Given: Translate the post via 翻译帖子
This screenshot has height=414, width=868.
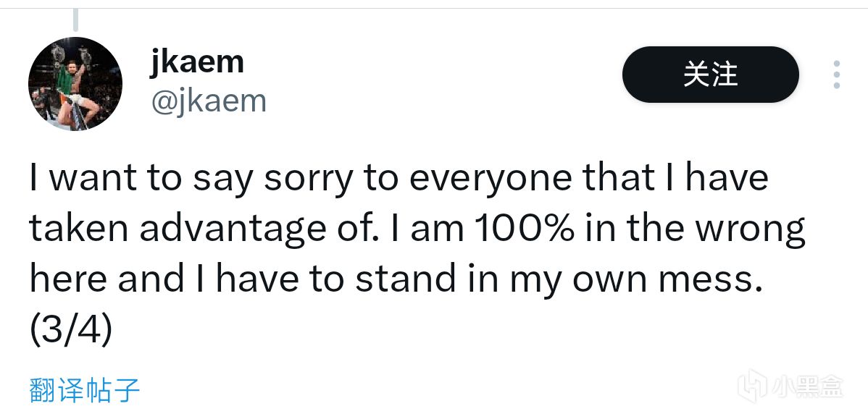Looking at the screenshot, I should [x=84, y=391].
